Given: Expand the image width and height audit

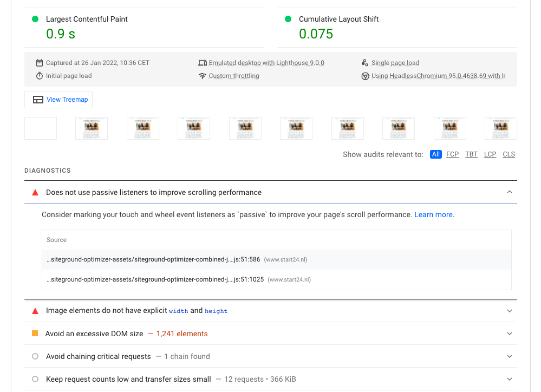Looking at the screenshot, I should (x=509, y=311).
